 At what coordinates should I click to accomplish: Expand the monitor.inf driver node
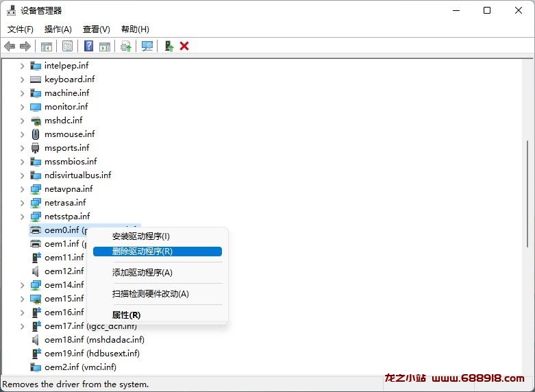(x=22, y=107)
